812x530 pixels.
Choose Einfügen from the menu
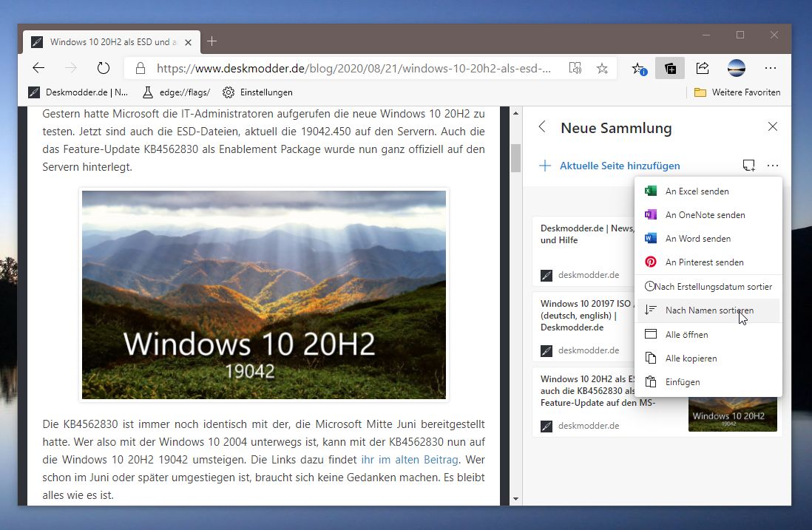coord(708,382)
